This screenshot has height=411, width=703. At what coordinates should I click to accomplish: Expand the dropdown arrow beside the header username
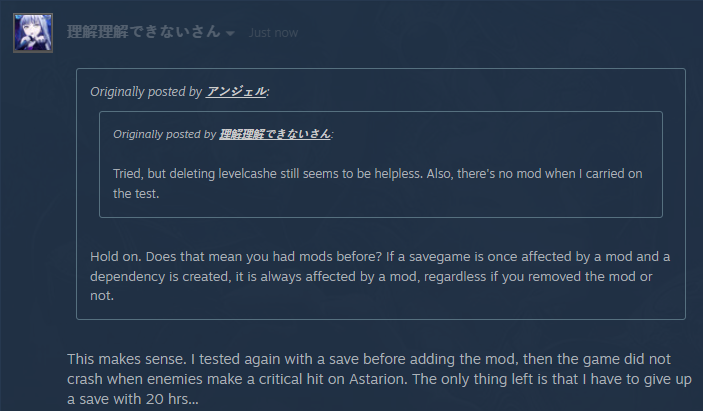[x=231, y=33]
